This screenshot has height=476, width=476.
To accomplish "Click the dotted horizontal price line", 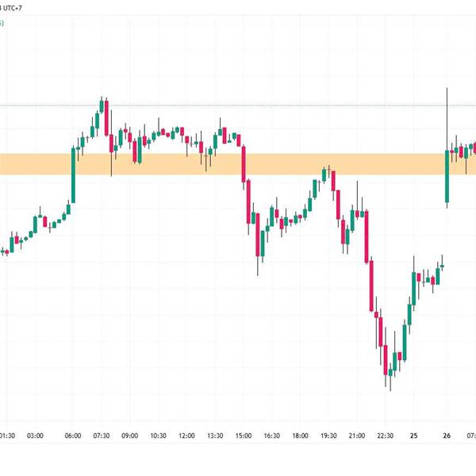I will tap(238, 105).
